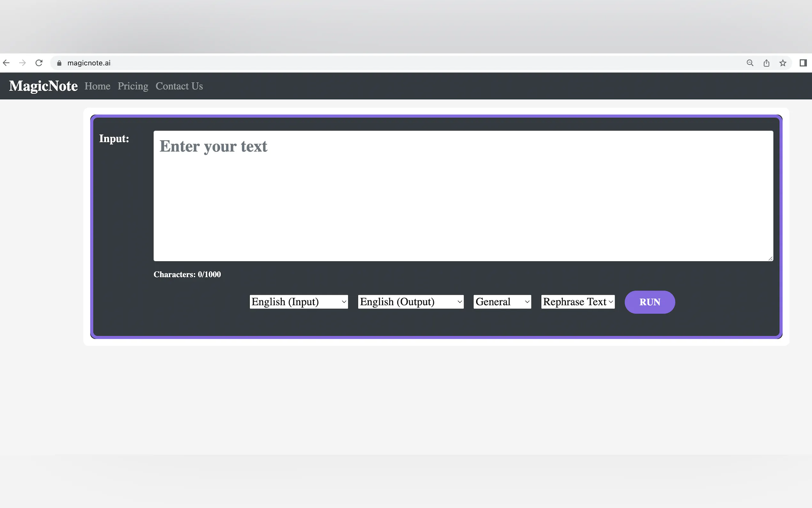Open the English (Input) language dropdown
The image size is (812, 508).
tap(298, 302)
